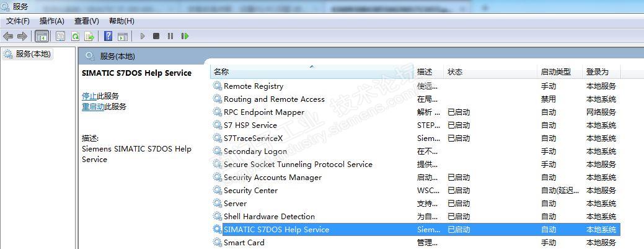The width and height of the screenshot is (644, 249).
Task: Sort list by the 启动类型 column header
Action: coord(555,72)
